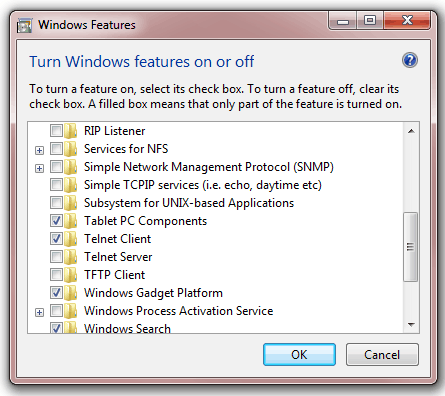Click the folder icon beside Simple Network Management Protocol
The image size is (445, 396).
[71, 167]
